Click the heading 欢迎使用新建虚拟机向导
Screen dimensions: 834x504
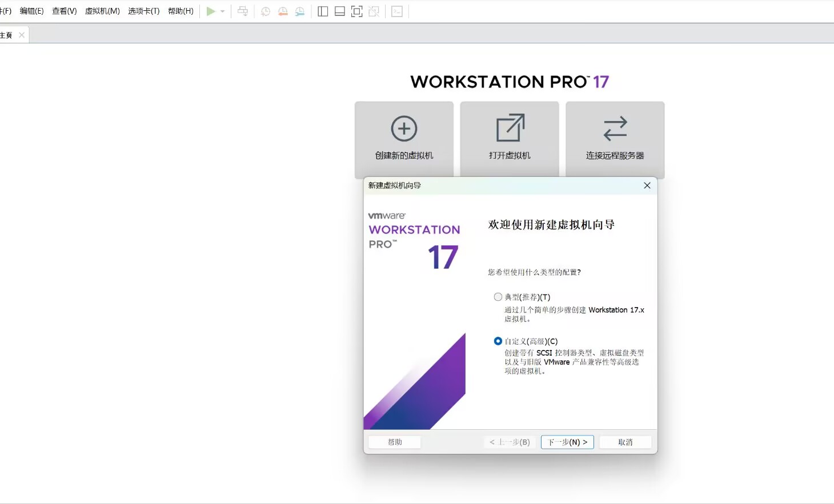coord(551,225)
